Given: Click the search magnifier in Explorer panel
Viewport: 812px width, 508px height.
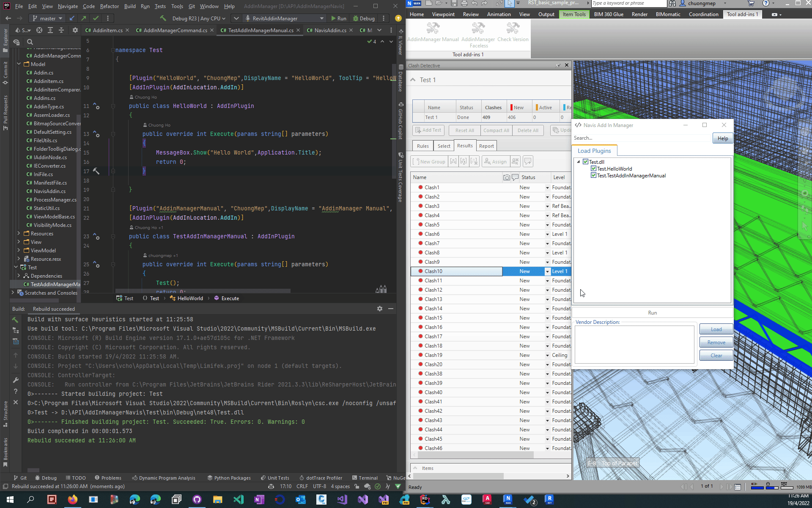Looking at the screenshot, I should (x=30, y=42).
